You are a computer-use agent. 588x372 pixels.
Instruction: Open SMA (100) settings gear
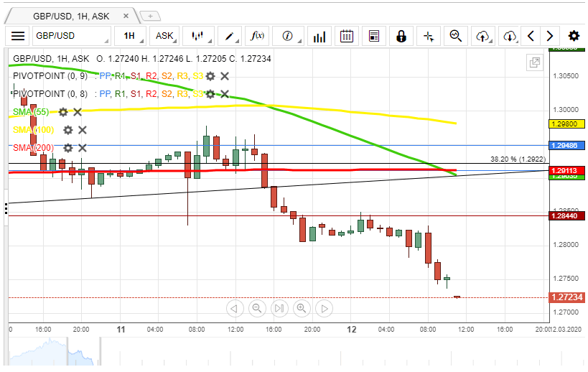[68, 130]
